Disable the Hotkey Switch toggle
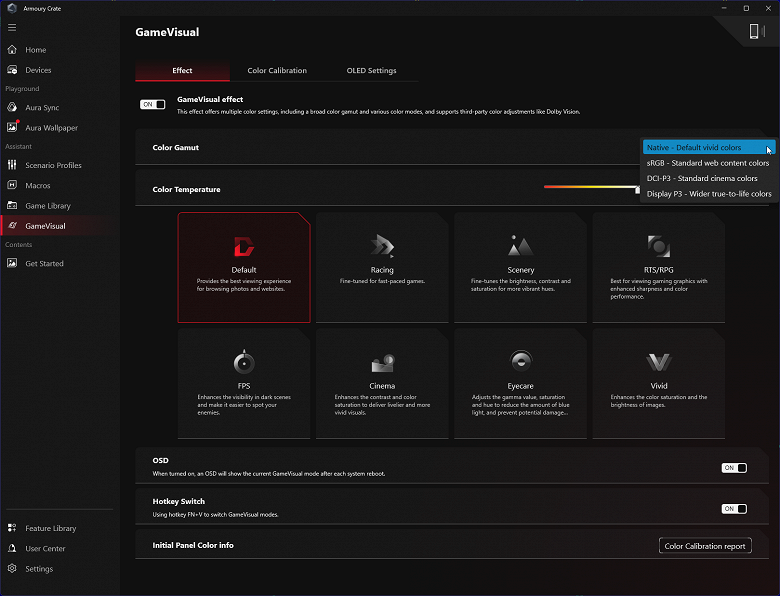This screenshot has width=780, height=596. coord(734,508)
